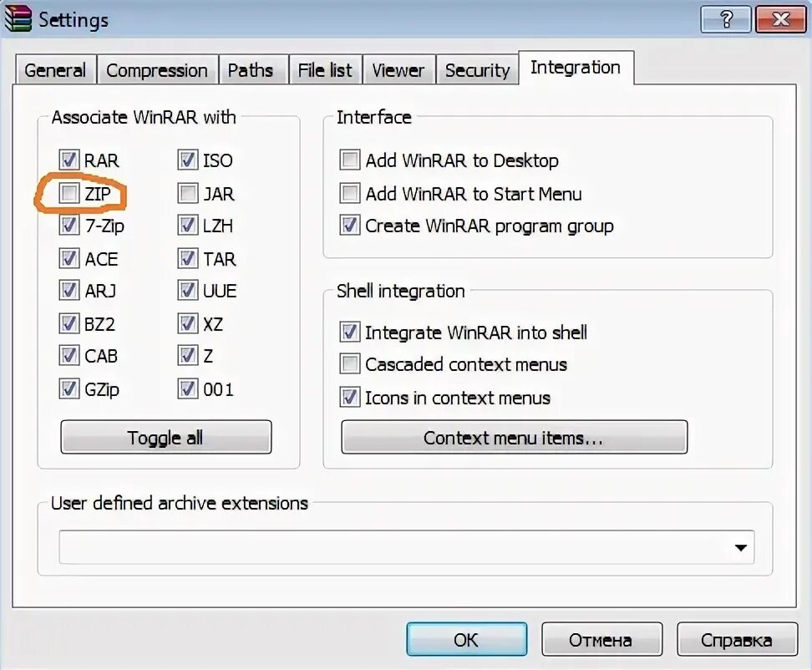
Task: Switch to the General tab
Action: point(55,70)
